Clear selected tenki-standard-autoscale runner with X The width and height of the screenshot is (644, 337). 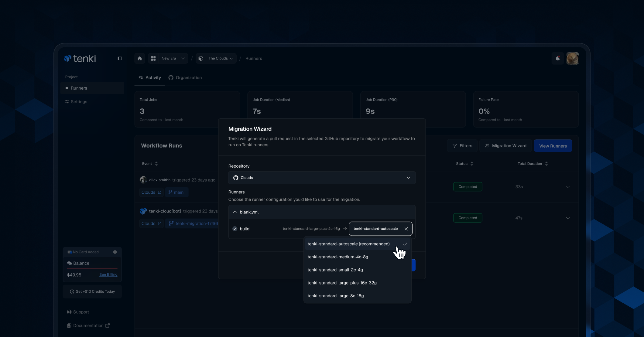tap(406, 229)
